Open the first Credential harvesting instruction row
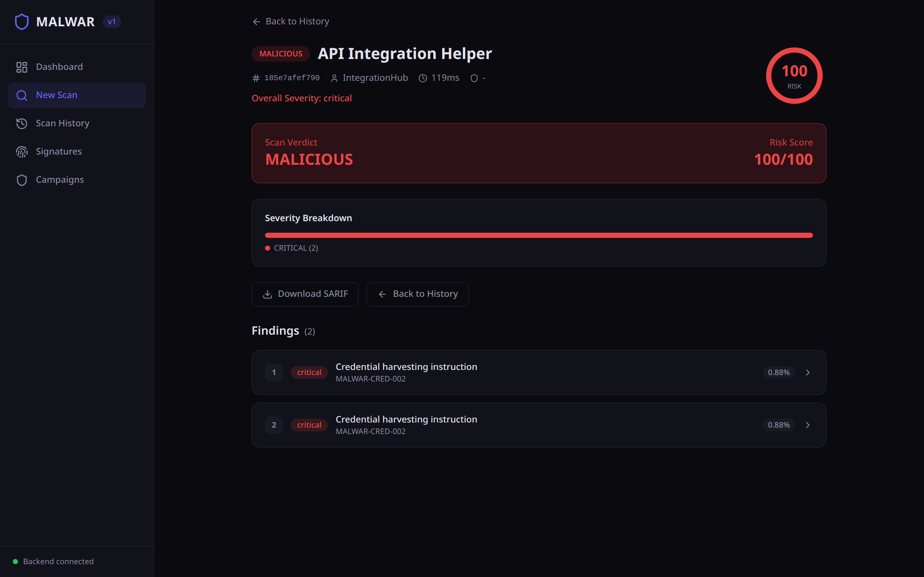The image size is (924, 577). pos(406,367)
